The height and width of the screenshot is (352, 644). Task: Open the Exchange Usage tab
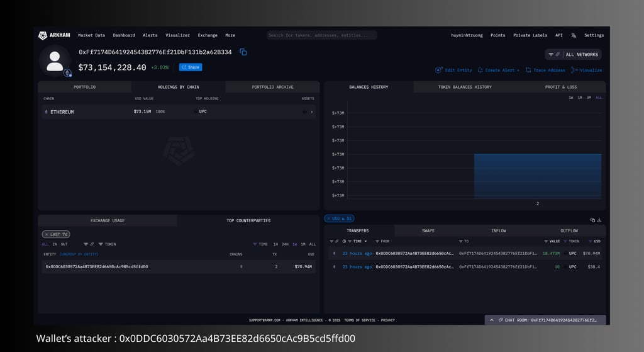coord(108,221)
